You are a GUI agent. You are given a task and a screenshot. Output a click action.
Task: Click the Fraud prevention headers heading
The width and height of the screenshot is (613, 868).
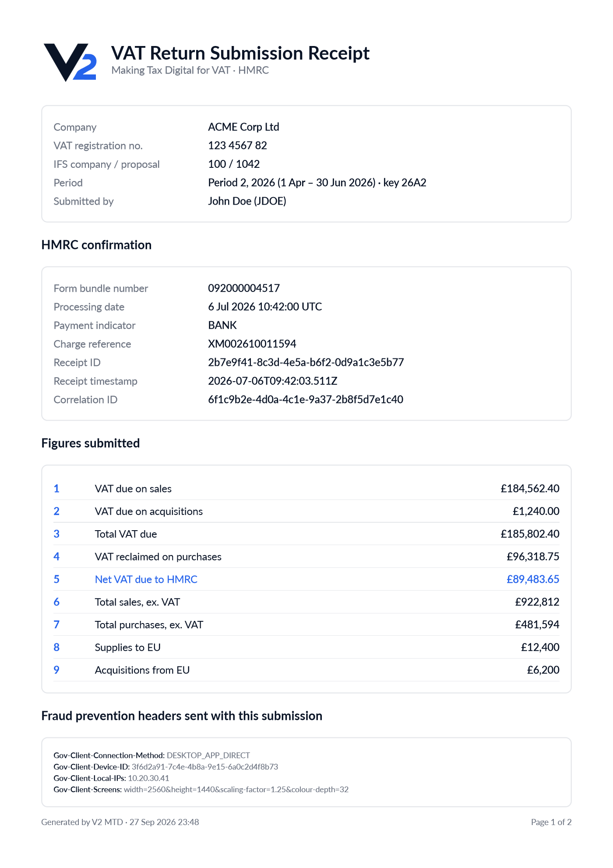[182, 716]
